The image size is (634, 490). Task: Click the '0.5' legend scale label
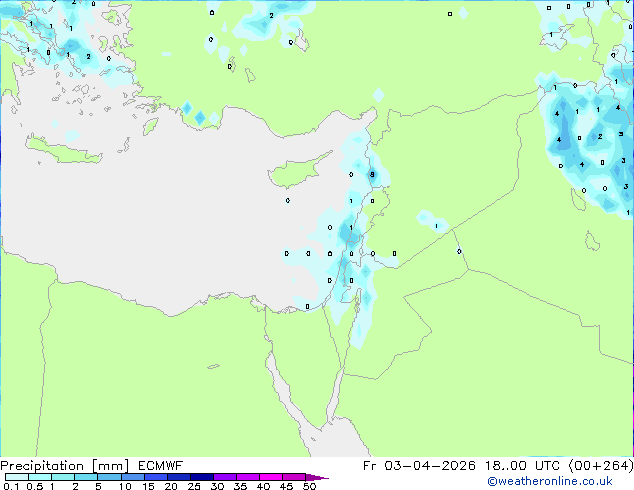click(x=34, y=486)
